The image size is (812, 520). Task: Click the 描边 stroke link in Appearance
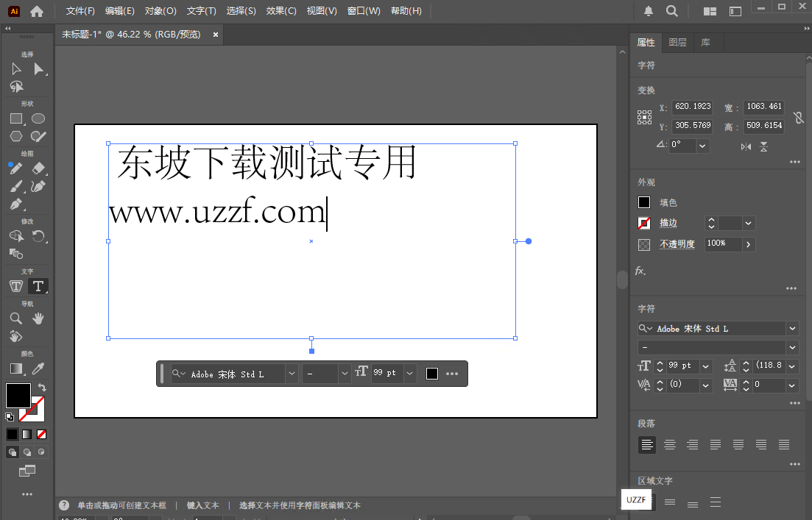(667, 223)
